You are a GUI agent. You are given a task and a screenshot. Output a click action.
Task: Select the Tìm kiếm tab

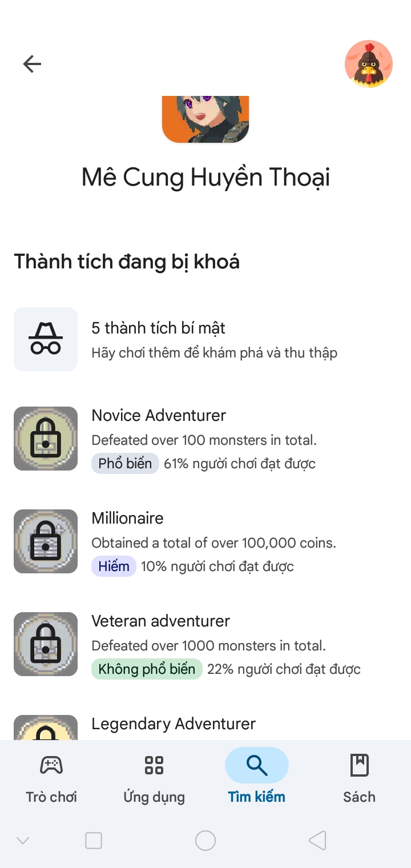tap(257, 775)
